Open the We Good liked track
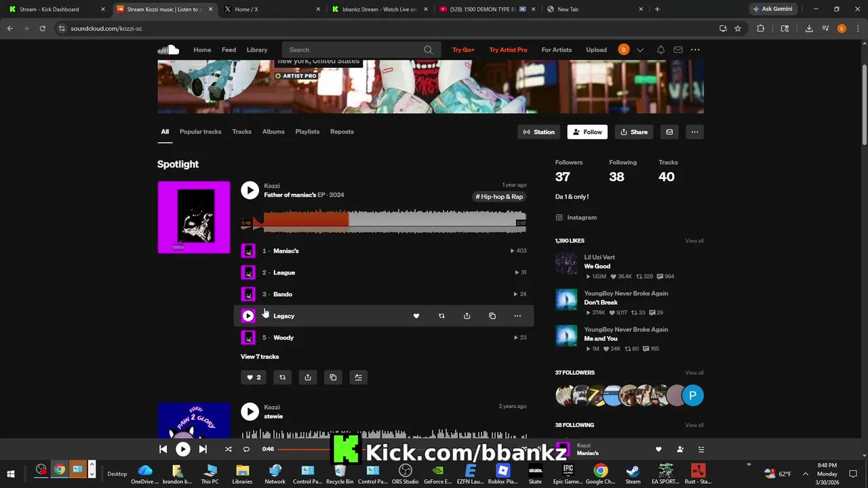Image resolution: width=868 pixels, height=488 pixels. (x=597, y=266)
